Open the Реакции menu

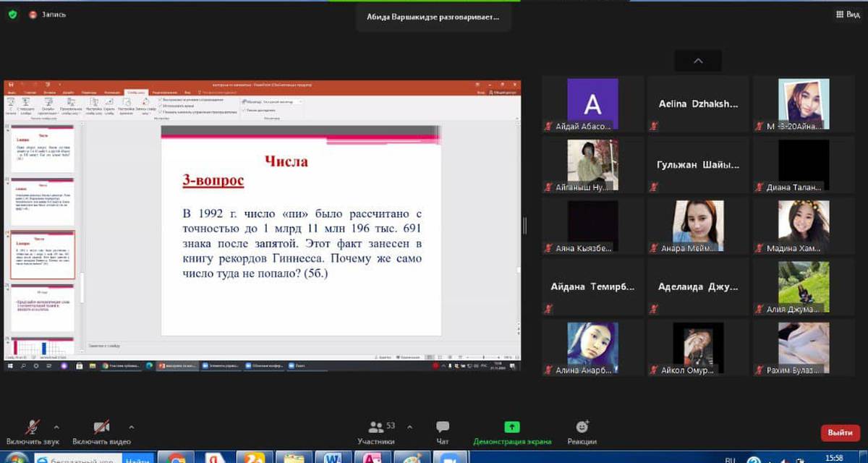tap(582, 428)
